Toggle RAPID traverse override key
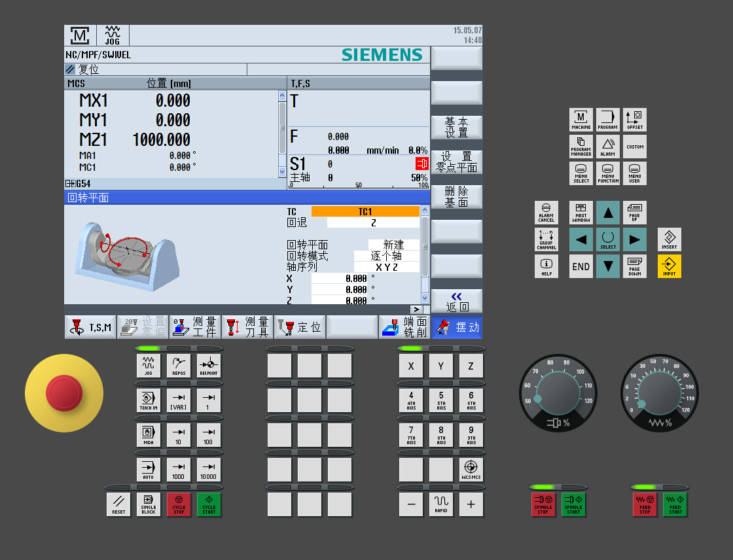Image resolution: width=733 pixels, height=560 pixels. pos(441,504)
